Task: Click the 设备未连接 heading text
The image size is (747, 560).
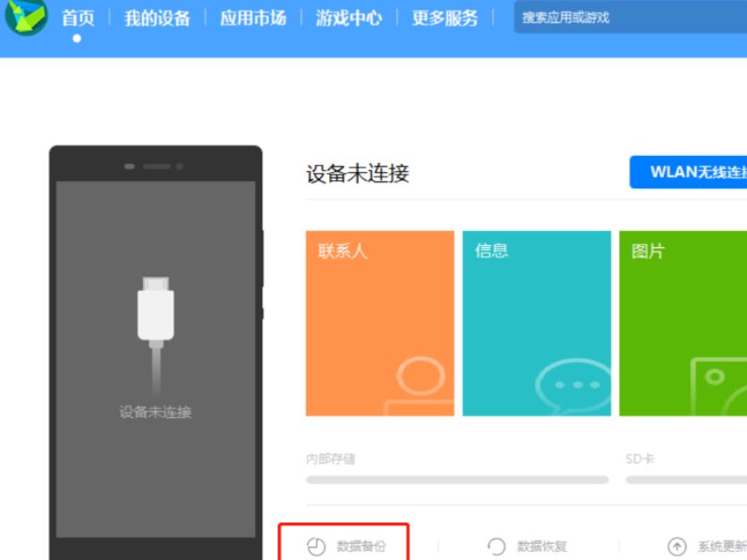Action: [357, 173]
